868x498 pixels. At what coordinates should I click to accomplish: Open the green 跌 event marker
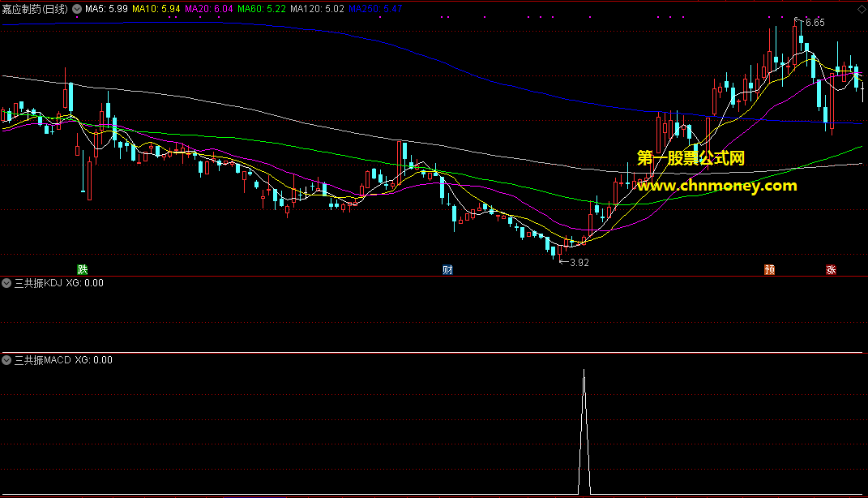tap(83, 270)
